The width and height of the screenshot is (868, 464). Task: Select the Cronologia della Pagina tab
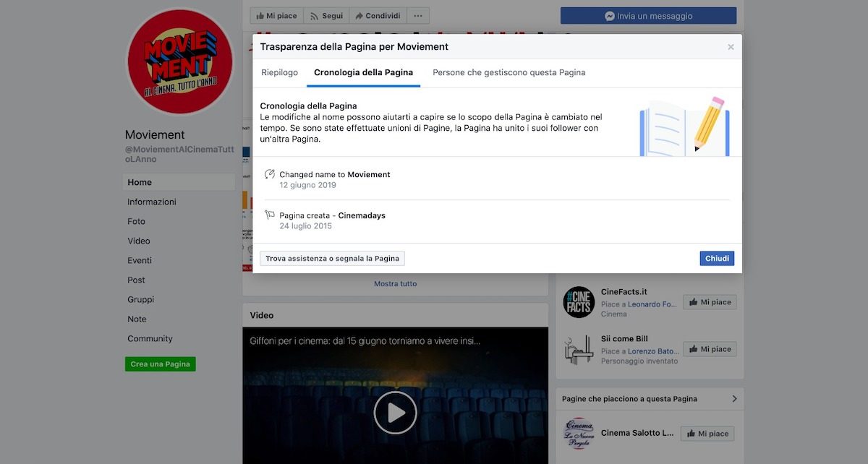point(363,72)
